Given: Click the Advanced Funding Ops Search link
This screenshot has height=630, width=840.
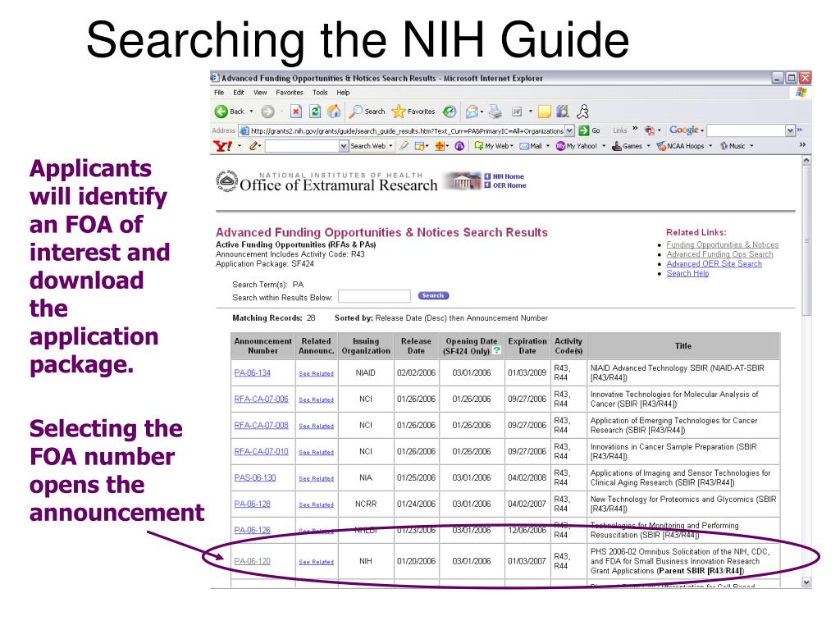Looking at the screenshot, I should click(x=719, y=254).
